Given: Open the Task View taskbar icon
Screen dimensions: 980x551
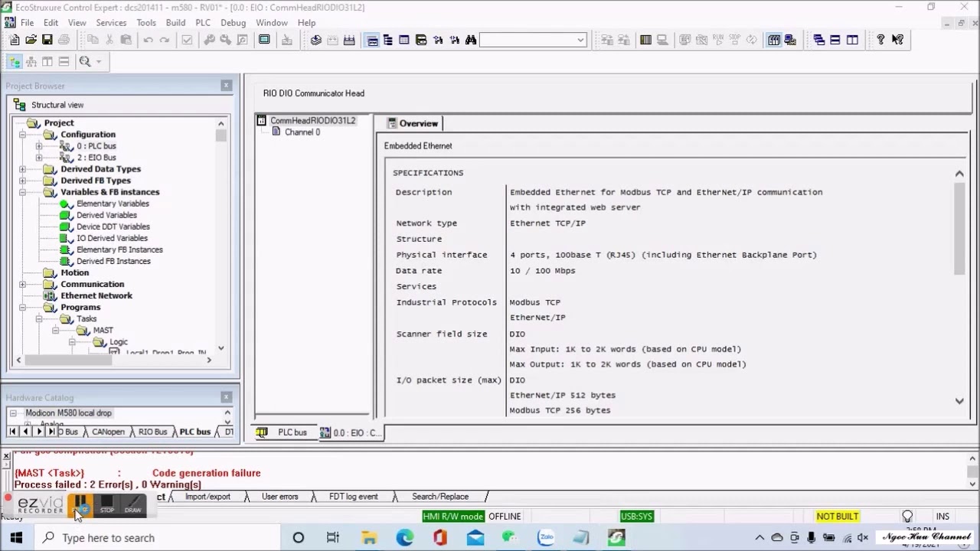Looking at the screenshot, I should tap(333, 538).
